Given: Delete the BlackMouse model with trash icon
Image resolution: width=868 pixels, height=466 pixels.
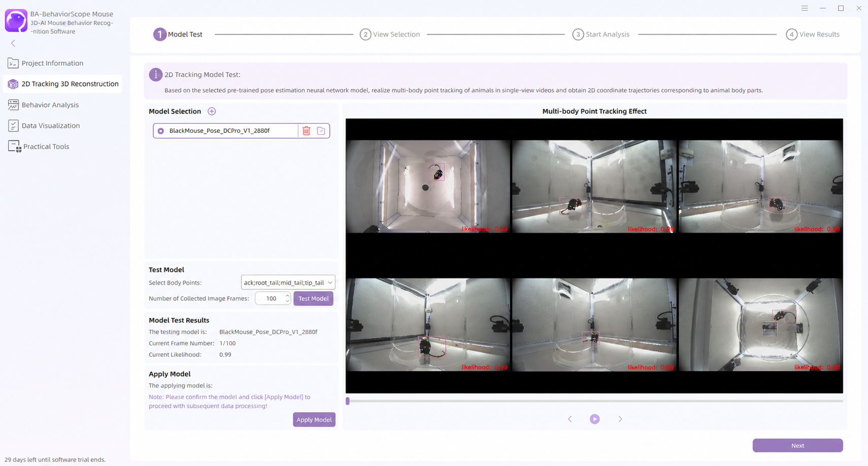Looking at the screenshot, I should click(306, 131).
